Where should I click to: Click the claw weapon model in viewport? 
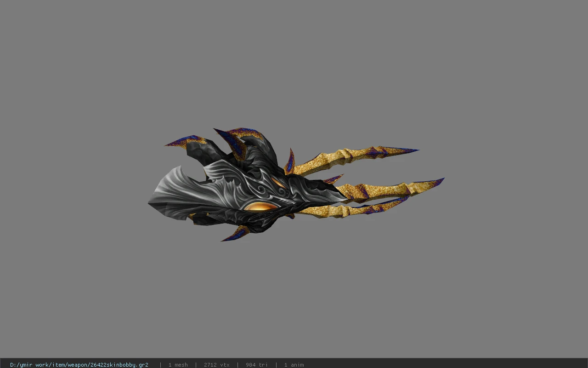[296, 185]
